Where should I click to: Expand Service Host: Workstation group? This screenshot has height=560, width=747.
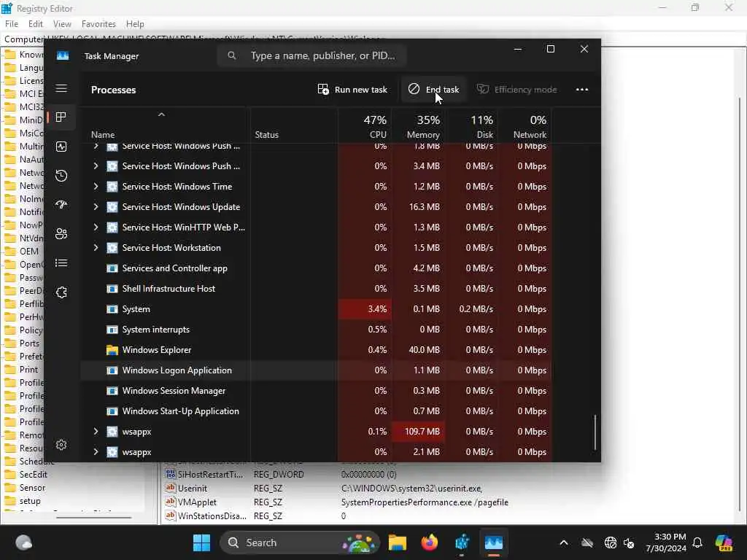[x=96, y=248]
